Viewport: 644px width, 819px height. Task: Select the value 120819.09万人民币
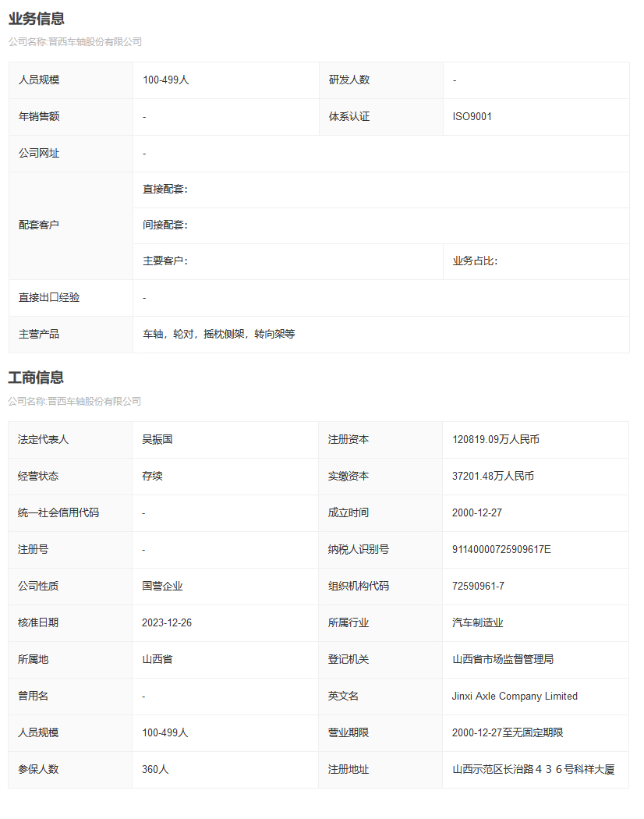tap(496, 440)
